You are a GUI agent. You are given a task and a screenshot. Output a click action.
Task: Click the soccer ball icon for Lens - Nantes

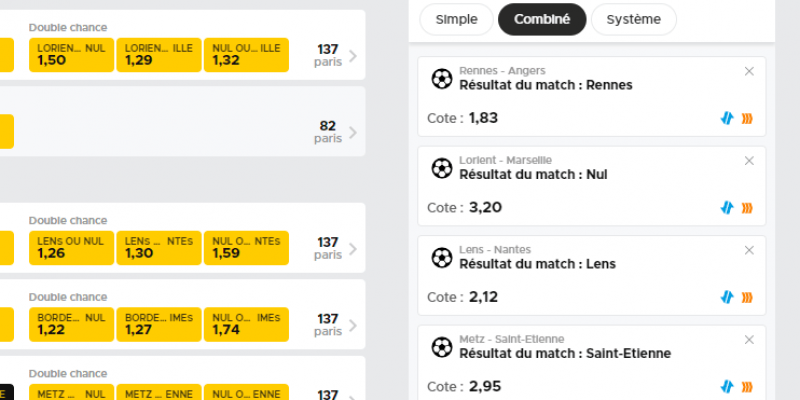(x=441, y=257)
